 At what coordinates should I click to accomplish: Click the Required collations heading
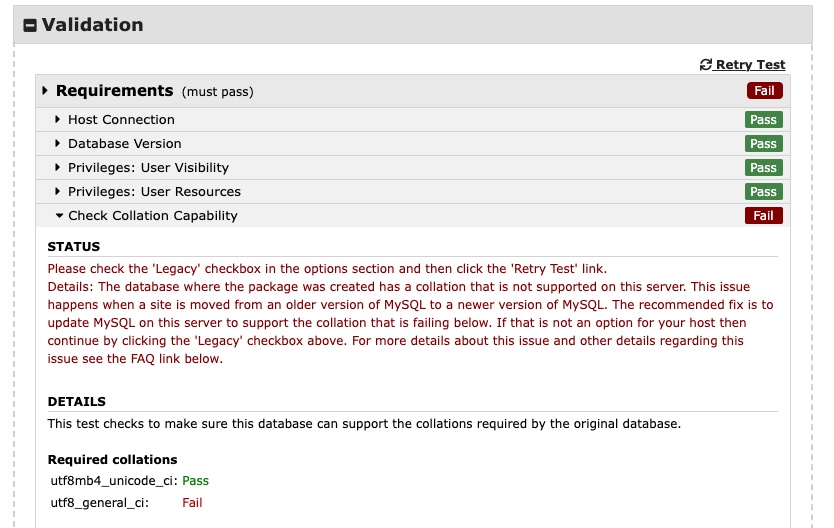point(112,459)
